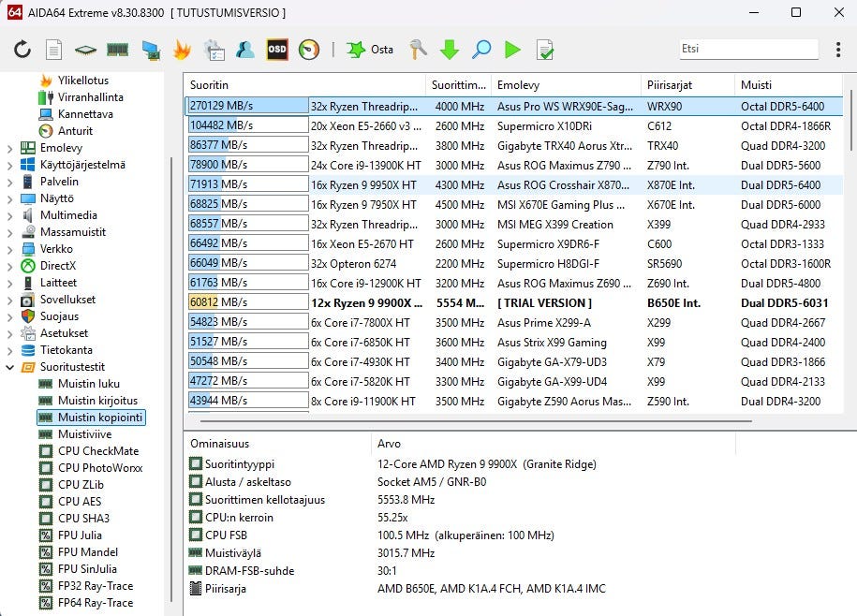Expand the Emolevy tree node
Viewport: 857px width, 616px height.
click(x=10, y=149)
